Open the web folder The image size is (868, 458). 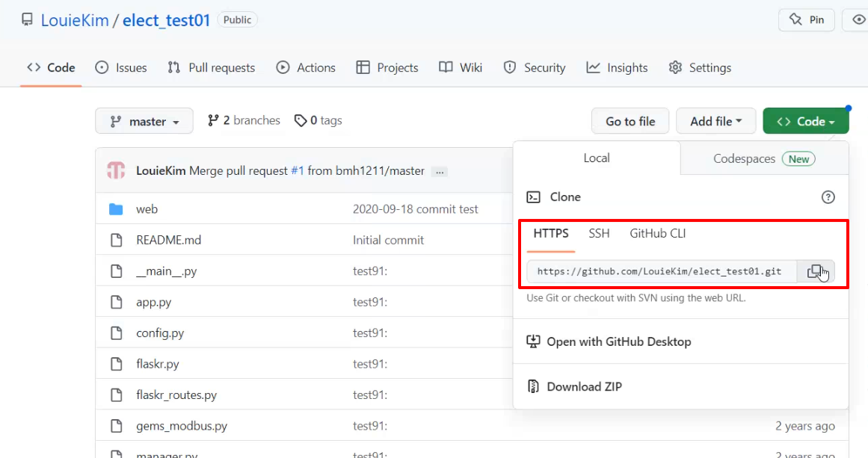point(147,209)
